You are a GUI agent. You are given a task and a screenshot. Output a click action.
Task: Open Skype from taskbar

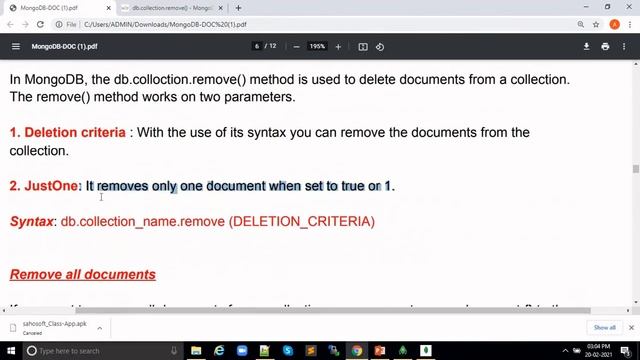288,351
